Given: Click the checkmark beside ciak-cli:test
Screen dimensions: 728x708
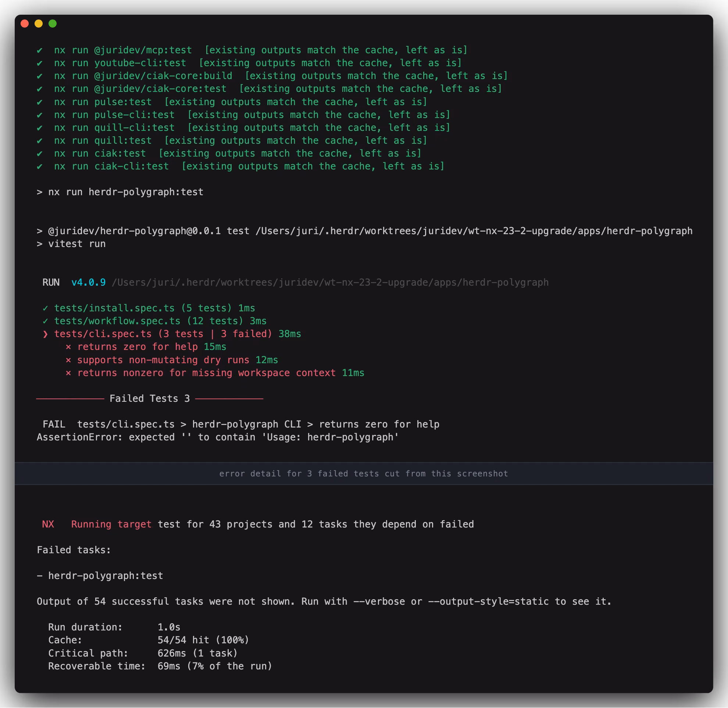Looking at the screenshot, I should point(40,166).
